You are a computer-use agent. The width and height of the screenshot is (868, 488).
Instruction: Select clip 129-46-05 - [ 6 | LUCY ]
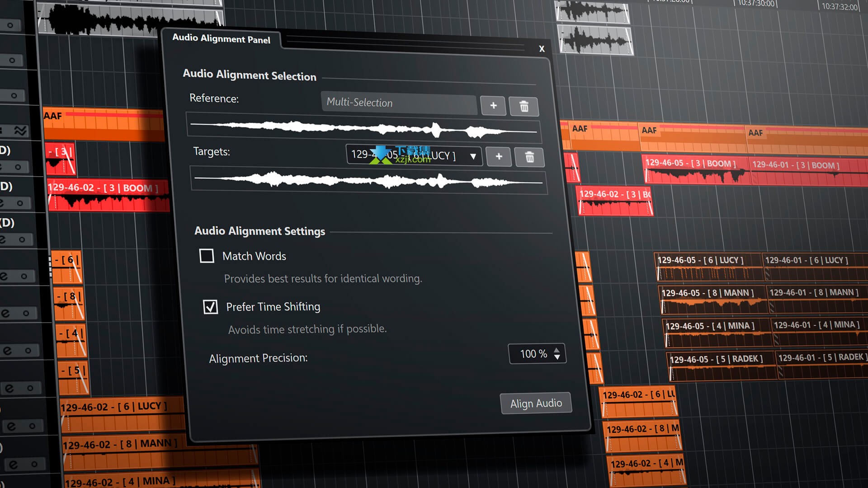pos(708,267)
